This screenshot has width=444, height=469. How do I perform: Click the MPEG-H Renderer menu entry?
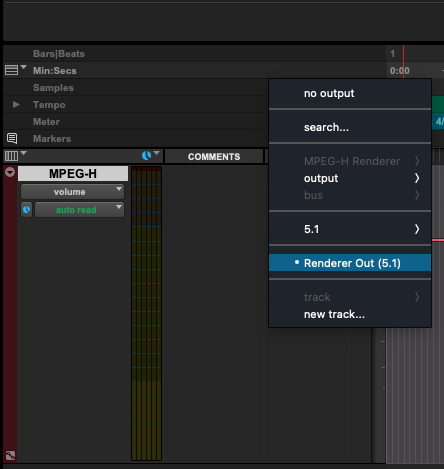[350, 161]
